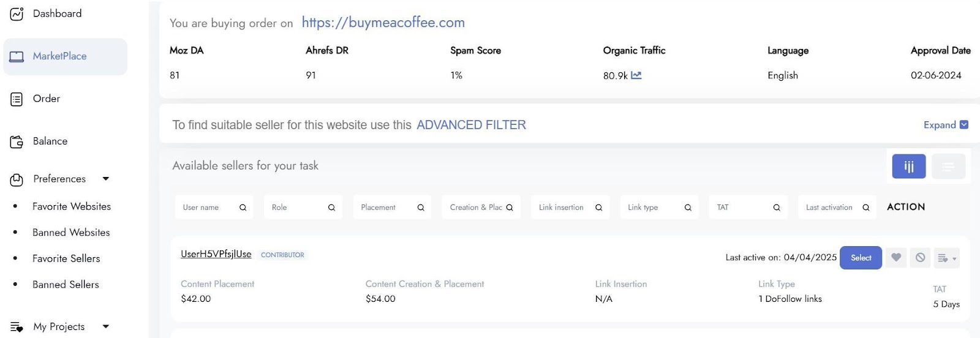This screenshot has height=338, width=980.
Task: Click the search icon in TAT filter
Action: tap(777, 208)
